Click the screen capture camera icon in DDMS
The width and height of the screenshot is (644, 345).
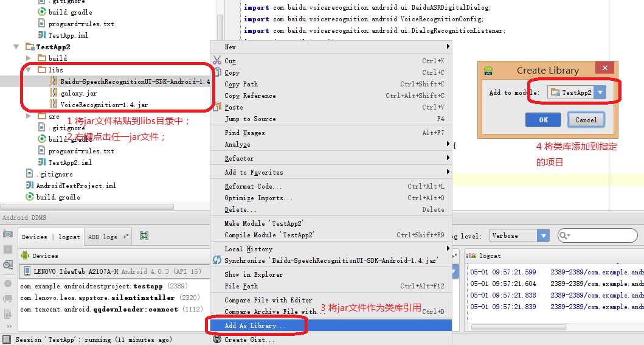tap(7, 234)
